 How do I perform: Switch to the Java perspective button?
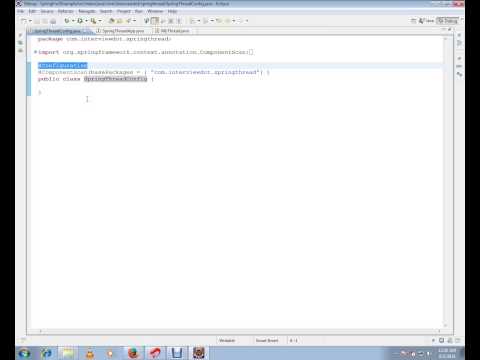coord(426,21)
